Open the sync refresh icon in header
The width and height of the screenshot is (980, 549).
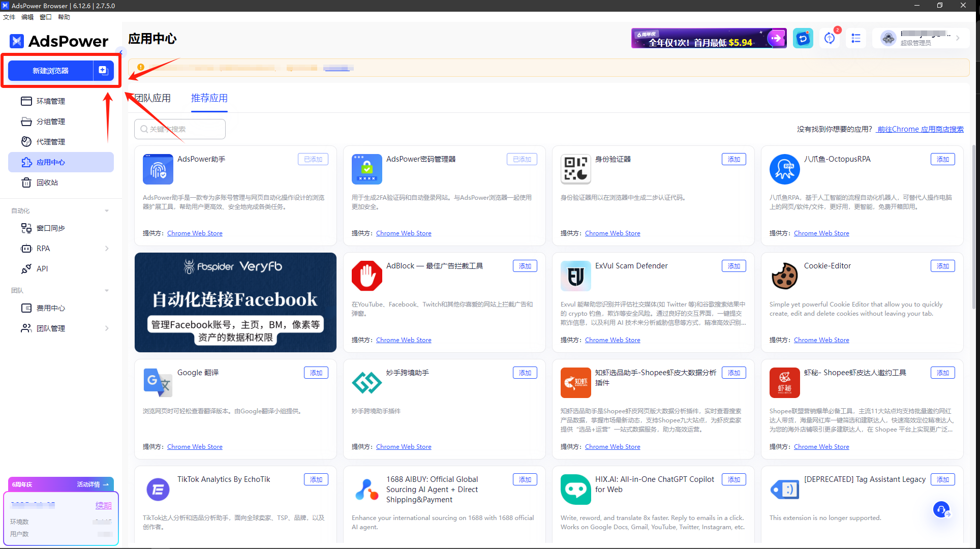(x=803, y=39)
